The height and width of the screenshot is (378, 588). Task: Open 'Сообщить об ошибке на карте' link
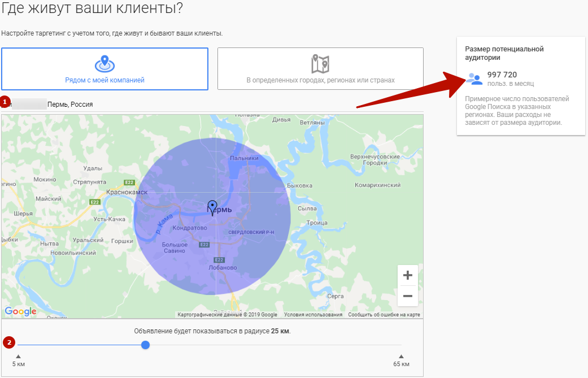click(x=384, y=315)
